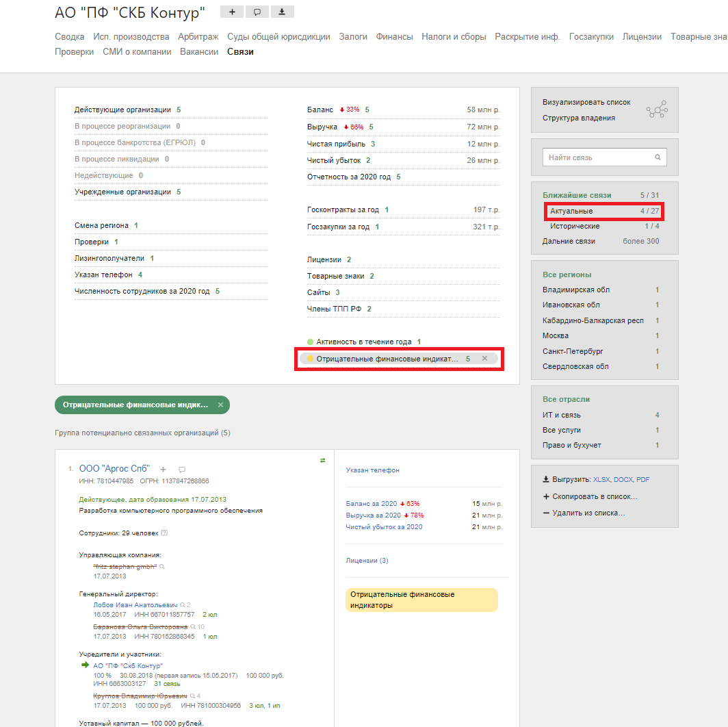Open the Госзакупки tab

591,37
